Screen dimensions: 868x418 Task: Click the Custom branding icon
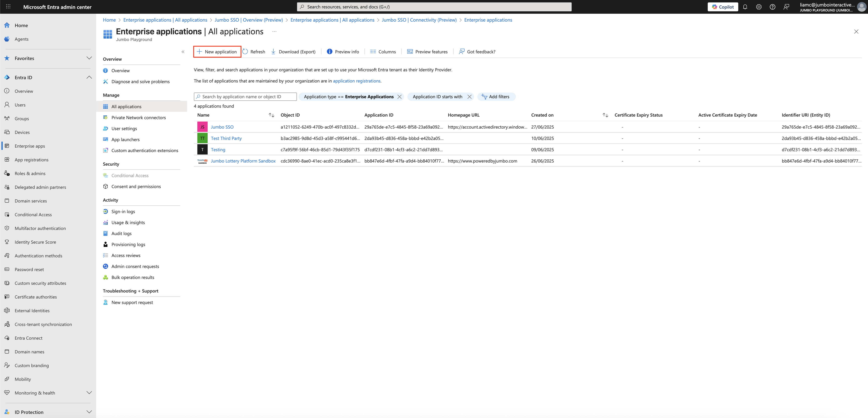(x=7, y=365)
